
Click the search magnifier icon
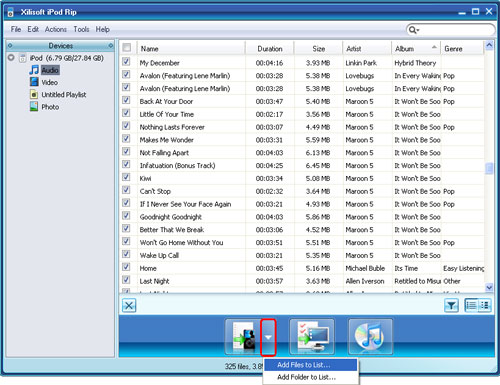pyautogui.click(x=412, y=30)
